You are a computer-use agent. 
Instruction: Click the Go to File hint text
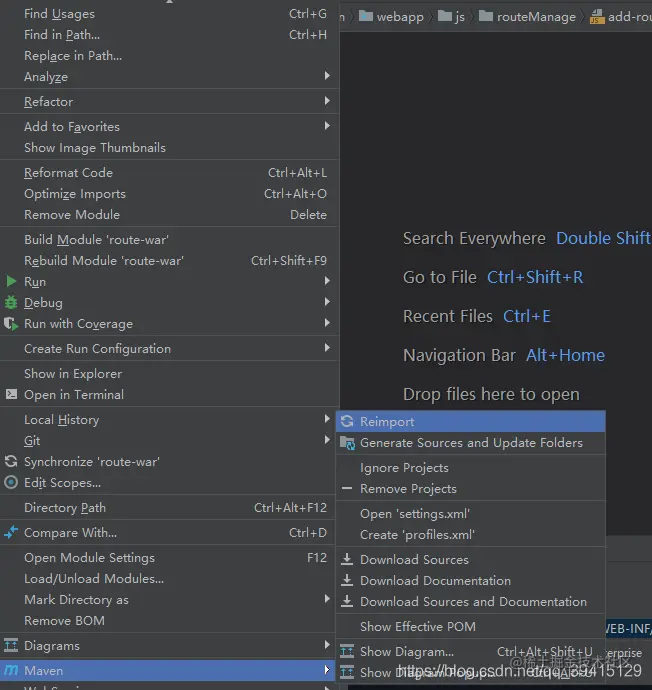[x=440, y=277]
